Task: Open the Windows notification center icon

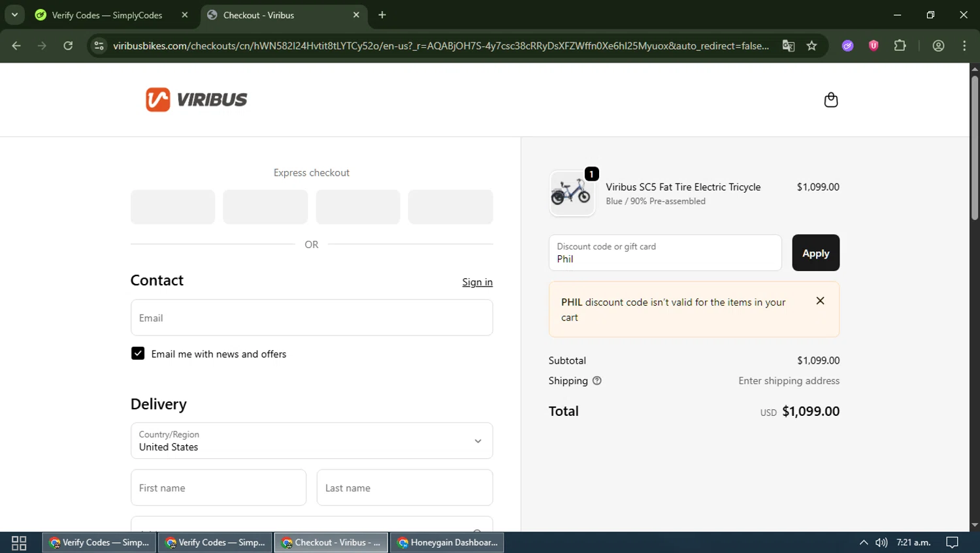Action: click(952, 543)
